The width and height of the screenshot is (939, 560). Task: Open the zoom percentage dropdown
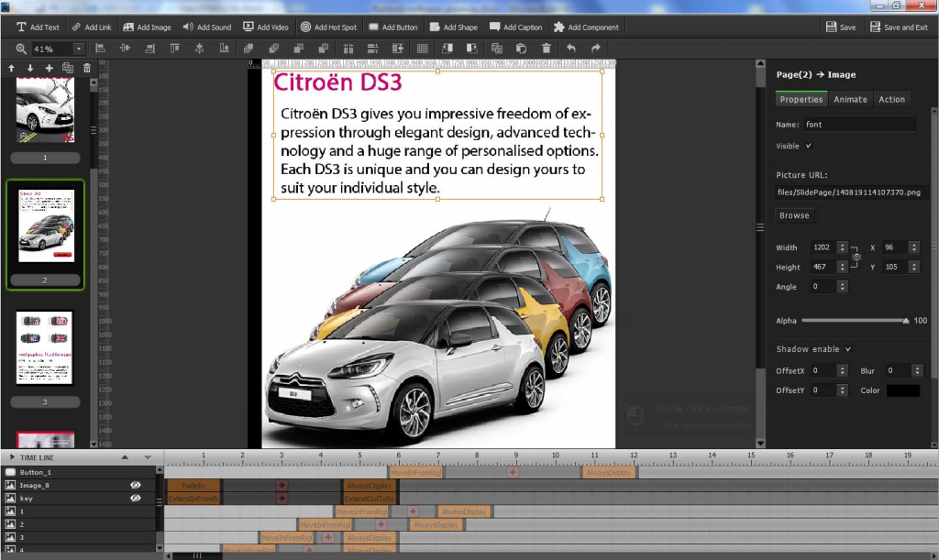click(x=79, y=49)
